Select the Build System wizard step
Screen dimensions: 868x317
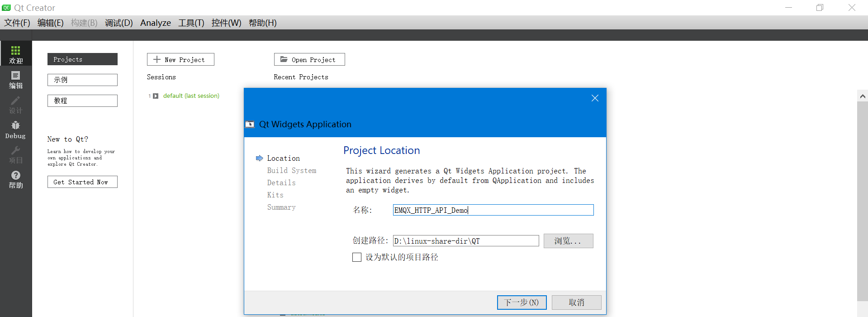click(292, 170)
